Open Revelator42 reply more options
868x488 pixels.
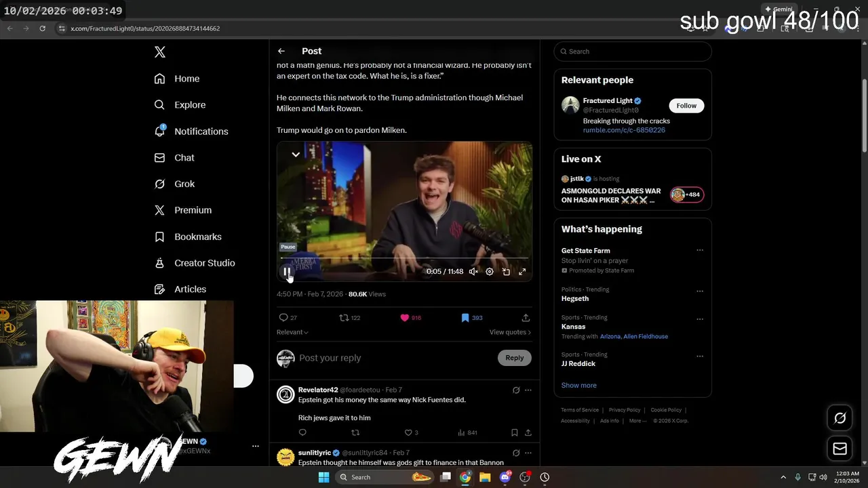click(x=528, y=390)
